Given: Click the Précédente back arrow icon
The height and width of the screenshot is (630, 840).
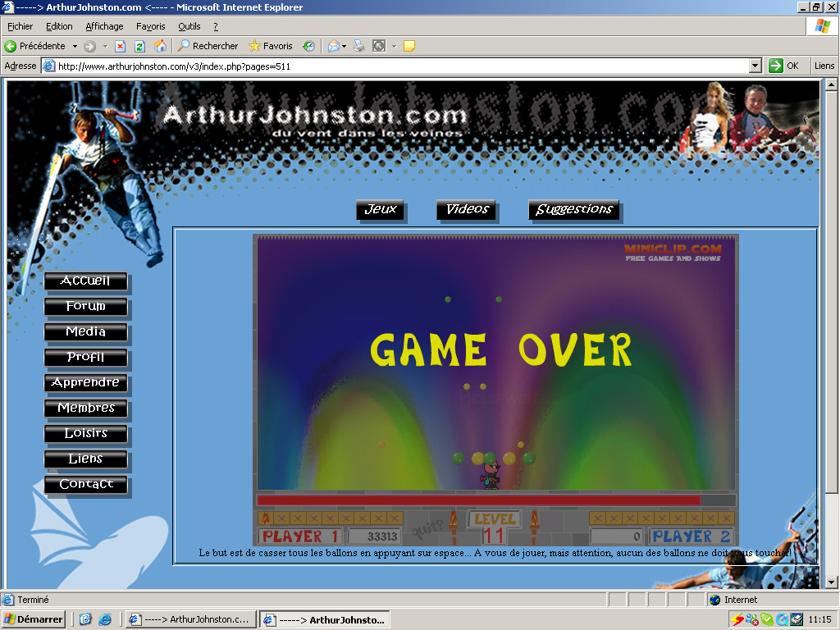Looking at the screenshot, I should (x=11, y=46).
